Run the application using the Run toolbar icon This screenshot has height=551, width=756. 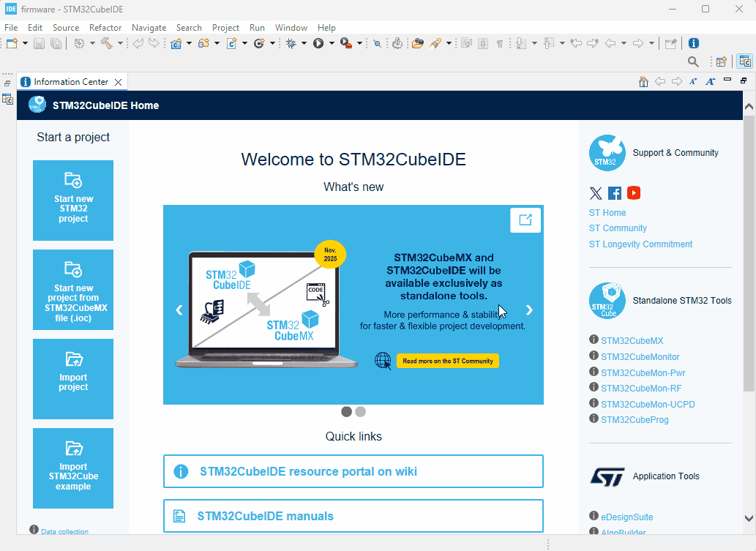pos(318,43)
